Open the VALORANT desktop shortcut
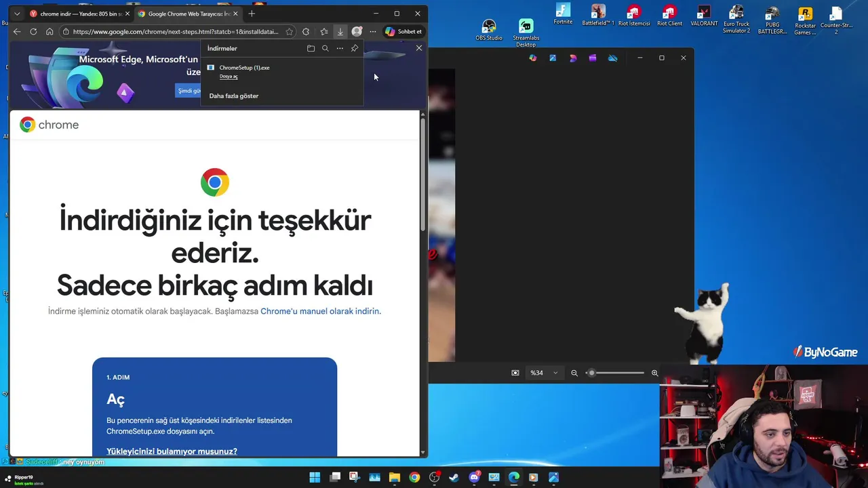Image resolution: width=868 pixels, height=488 pixels. [x=704, y=15]
